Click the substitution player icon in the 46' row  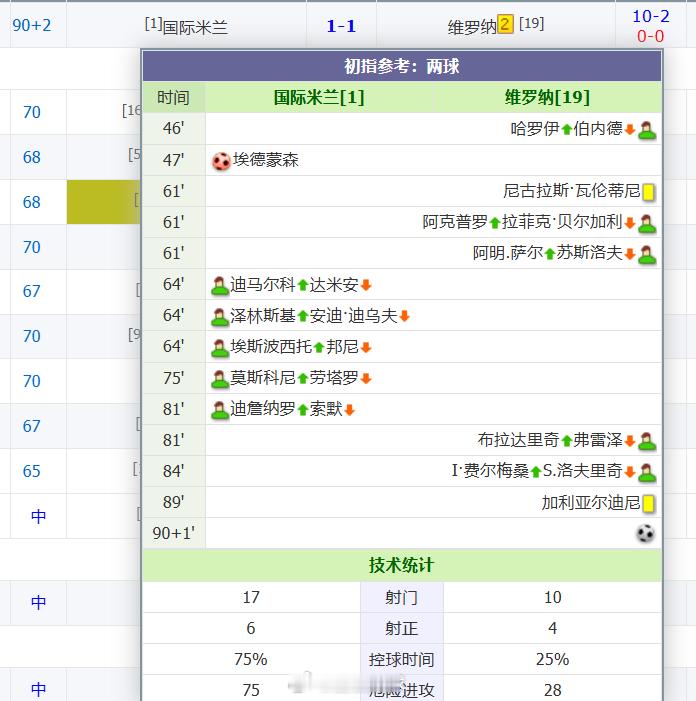pyautogui.click(x=647, y=130)
